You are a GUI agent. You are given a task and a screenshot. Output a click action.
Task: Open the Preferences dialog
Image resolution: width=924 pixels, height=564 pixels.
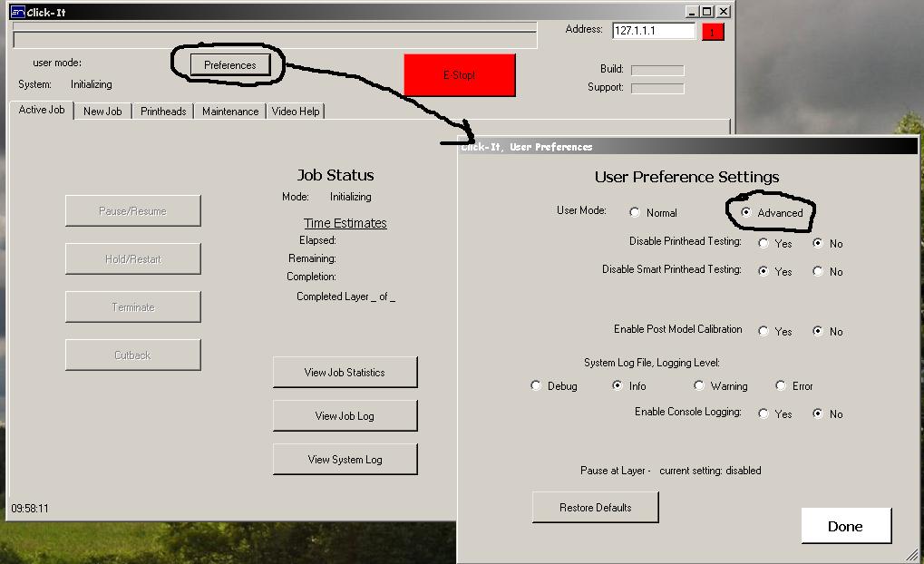(x=229, y=65)
